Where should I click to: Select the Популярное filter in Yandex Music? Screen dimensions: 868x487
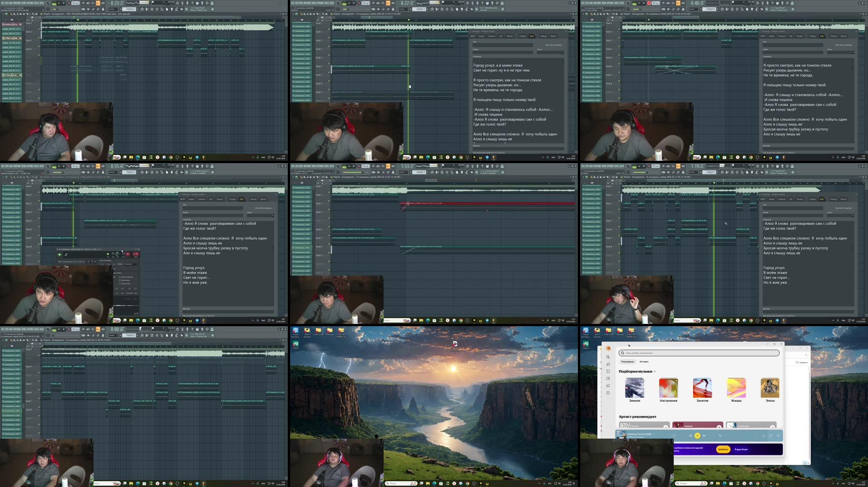click(627, 362)
